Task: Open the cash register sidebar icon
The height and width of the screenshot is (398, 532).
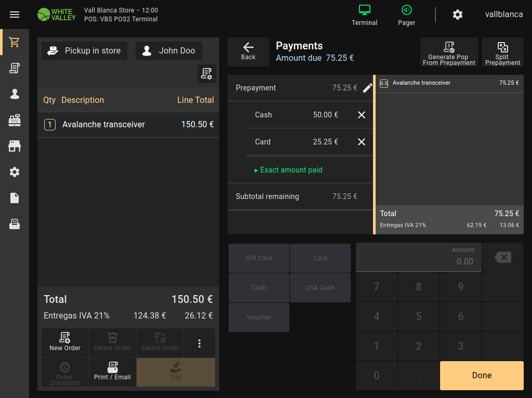Action: (15, 120)
